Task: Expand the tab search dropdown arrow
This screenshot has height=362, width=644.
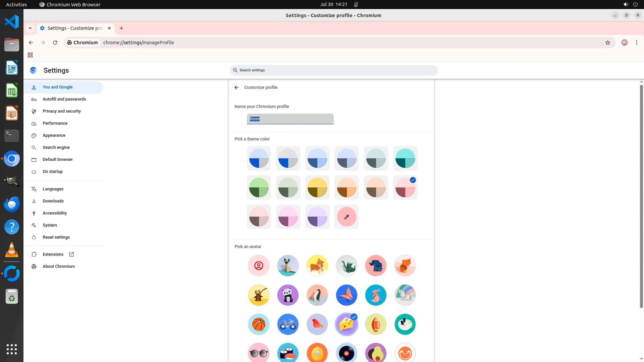Action: (x=30, y=28)
